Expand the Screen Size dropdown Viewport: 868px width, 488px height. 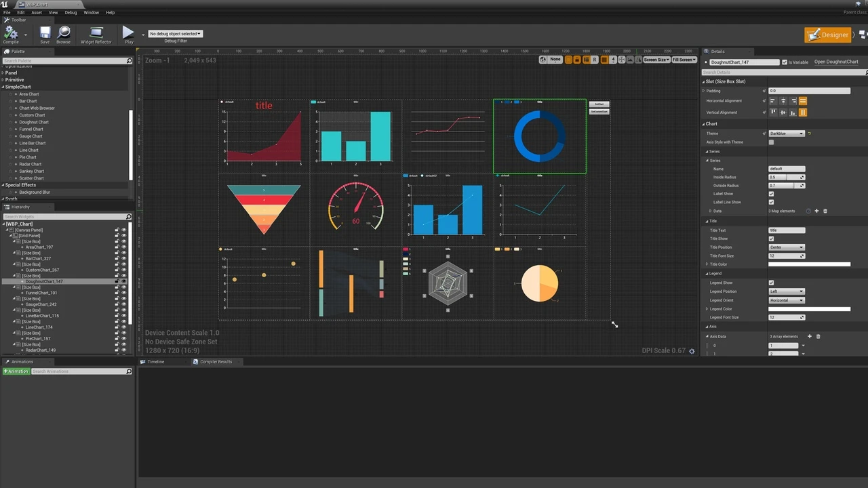(656, 60)
